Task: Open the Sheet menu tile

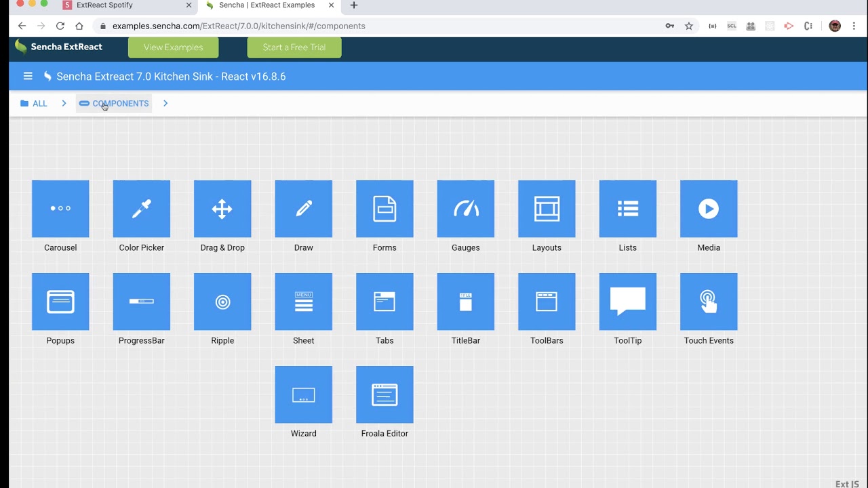Action: click(x=303, y=302)
